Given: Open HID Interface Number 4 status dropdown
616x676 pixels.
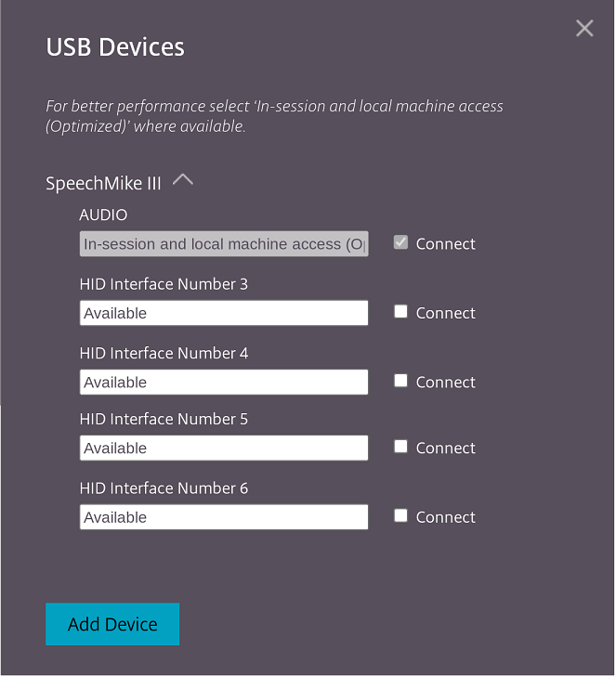Looking at the screenshot, I should (x=224, y=382).
